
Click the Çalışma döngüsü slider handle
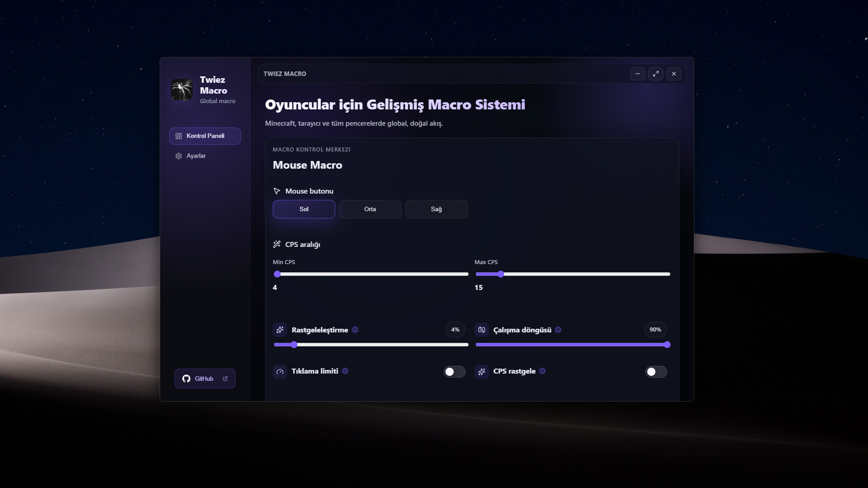click(667, 345)
